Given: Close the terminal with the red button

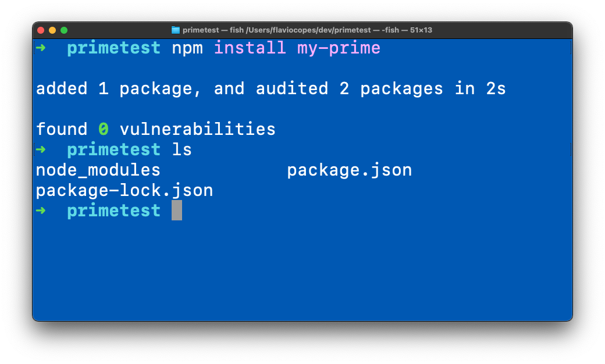Looking at the screenshot, I should pos(41,30).
